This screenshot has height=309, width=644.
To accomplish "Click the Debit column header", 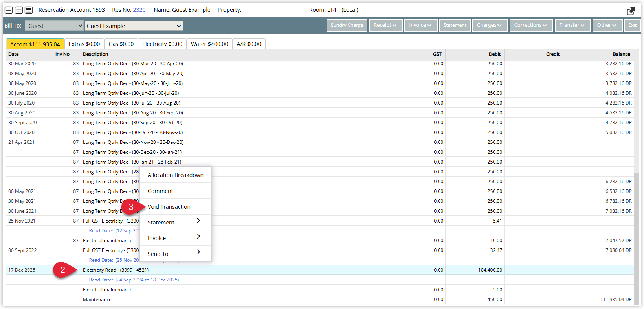I will point(475,54).
